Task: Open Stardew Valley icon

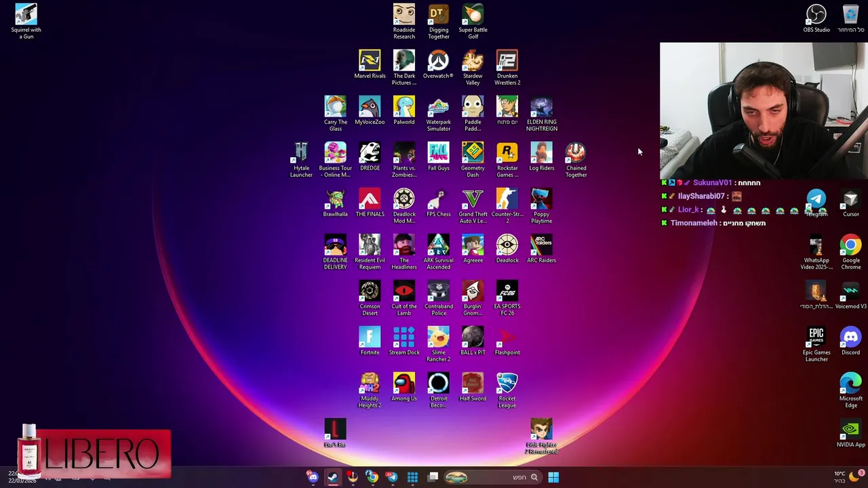Action: tap(473, 67)
